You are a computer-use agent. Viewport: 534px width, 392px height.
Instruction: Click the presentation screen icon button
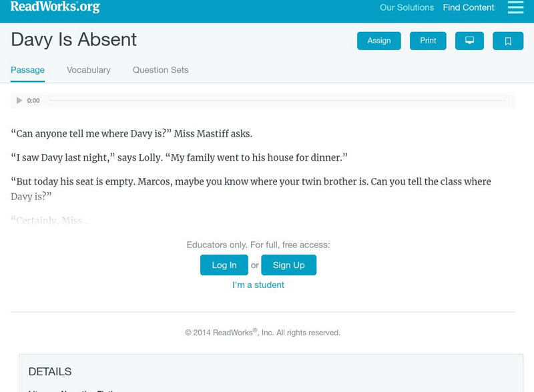[x=469, y=41]
